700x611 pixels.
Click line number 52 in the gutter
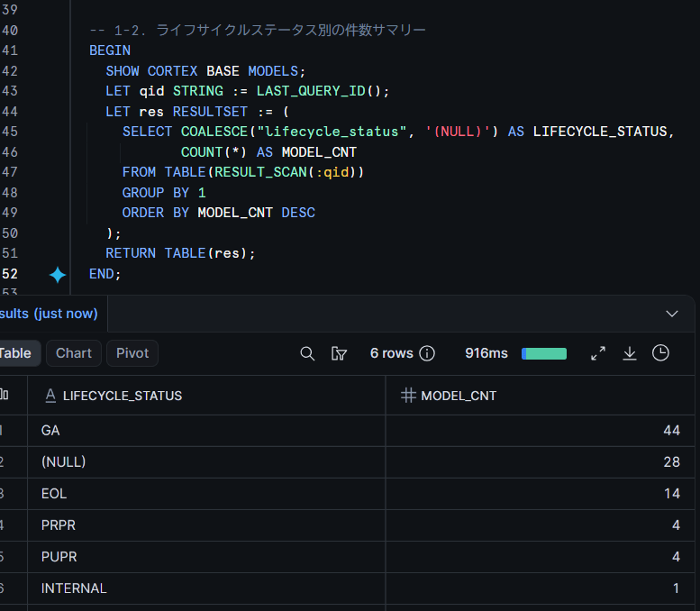10,274
